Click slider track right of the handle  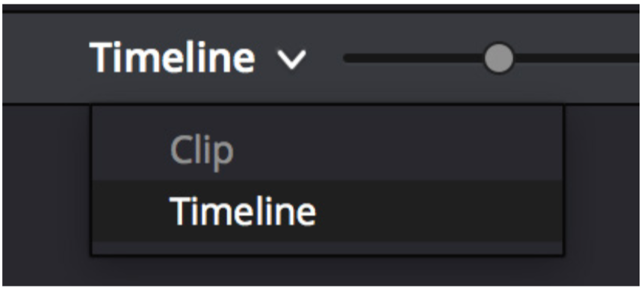click(x=576, y=58)
